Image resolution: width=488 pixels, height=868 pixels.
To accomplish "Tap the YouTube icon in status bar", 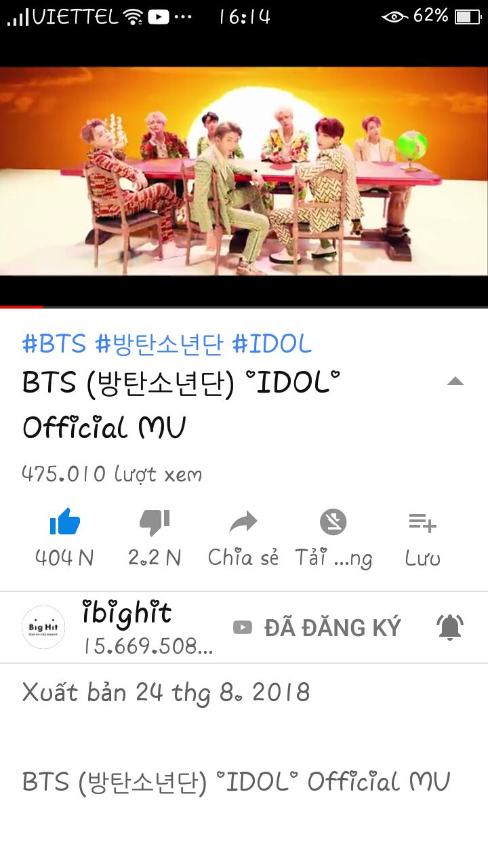I will point(159,16).
